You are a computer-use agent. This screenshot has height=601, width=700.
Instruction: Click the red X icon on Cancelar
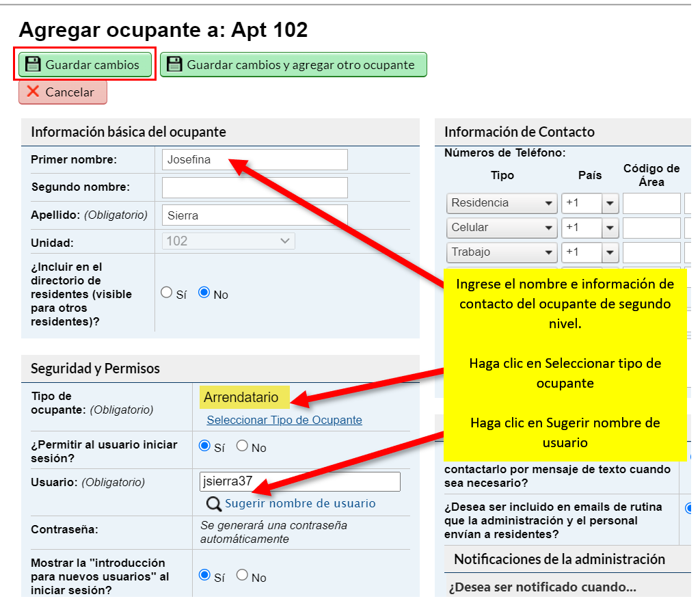[x=33, y=92]
